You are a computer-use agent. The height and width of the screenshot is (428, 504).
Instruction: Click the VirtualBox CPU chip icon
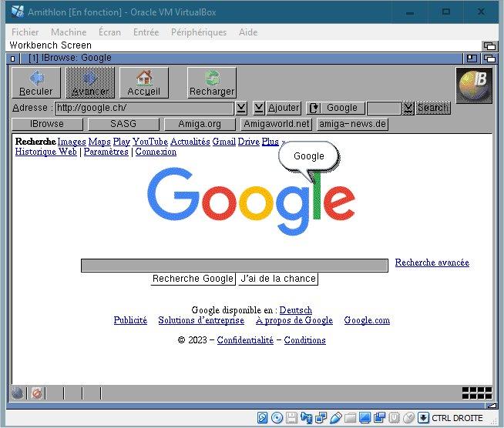coord(394,418)
